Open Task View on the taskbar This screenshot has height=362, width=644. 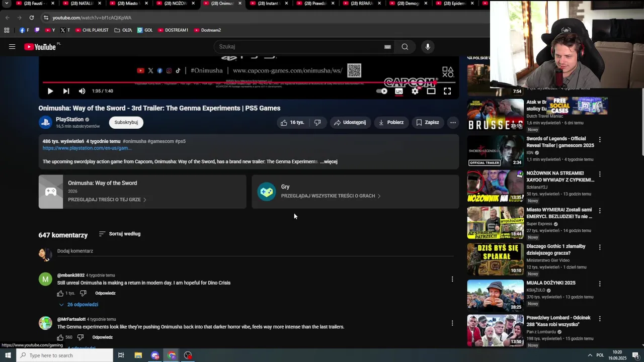[121, 355]
